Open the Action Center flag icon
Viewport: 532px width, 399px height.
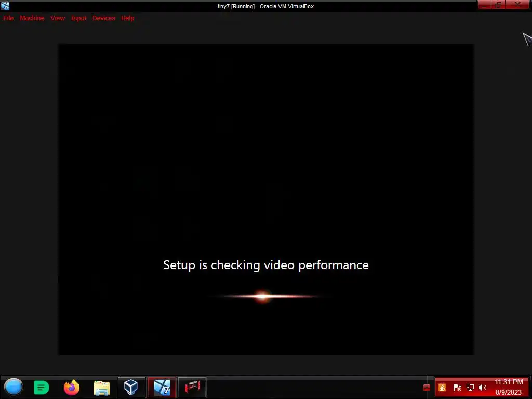tap(457, 388)
